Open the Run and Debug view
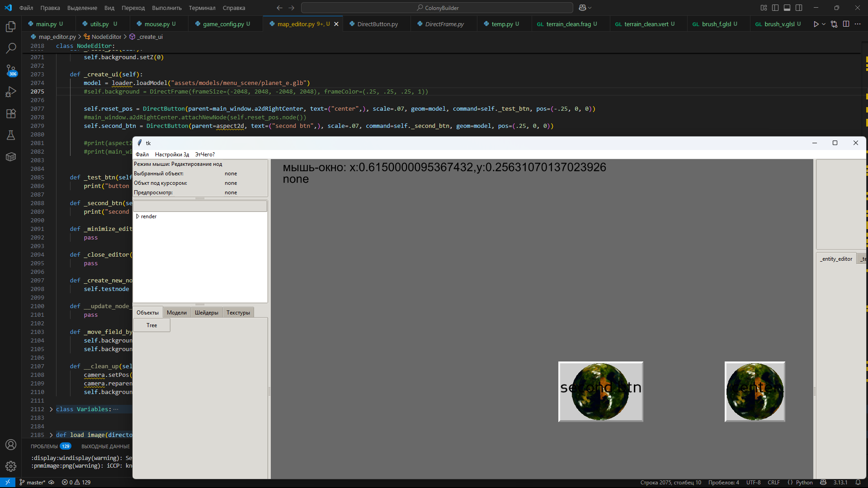Viewport: 868px width, 488px height. (x=11, y=92)
